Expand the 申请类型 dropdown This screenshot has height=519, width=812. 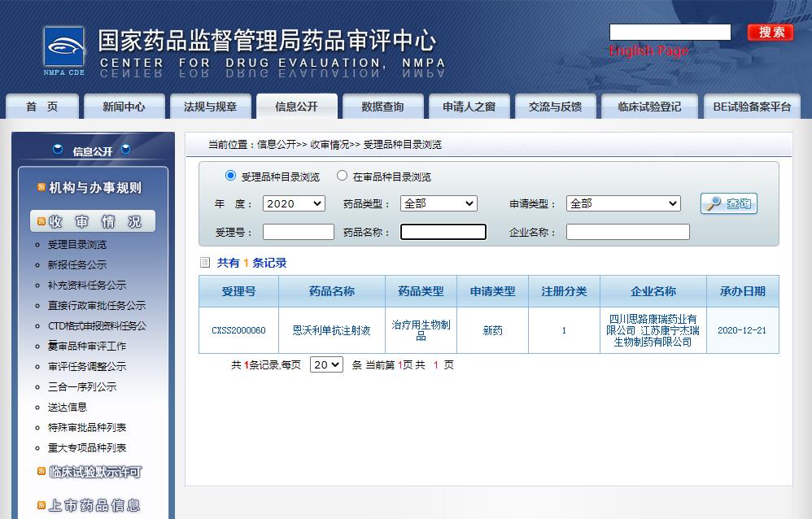[623, 203]
